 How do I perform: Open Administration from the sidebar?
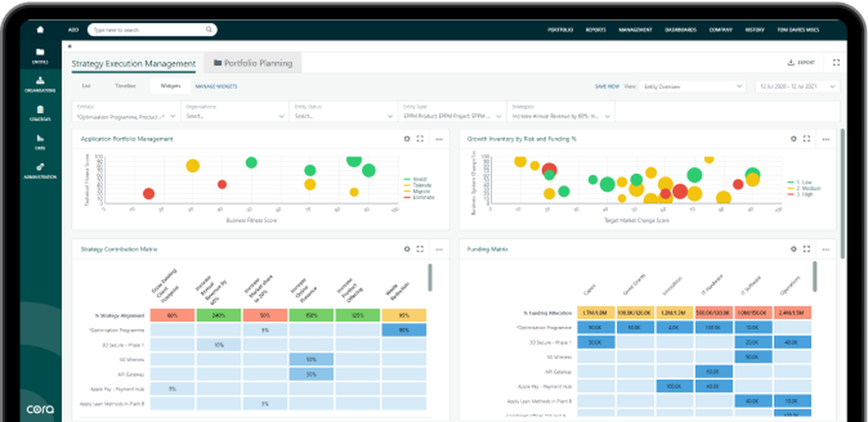point(40,171)
